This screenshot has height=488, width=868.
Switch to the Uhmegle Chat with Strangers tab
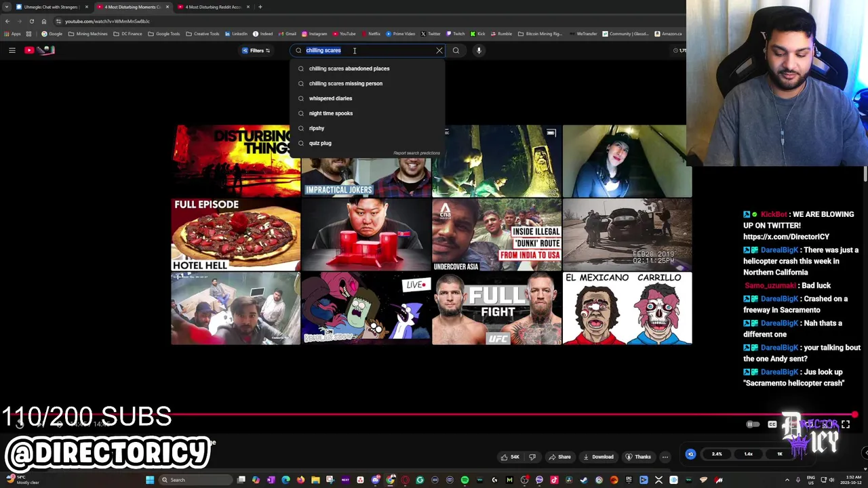pyautogui.click(x=52, y=7)
